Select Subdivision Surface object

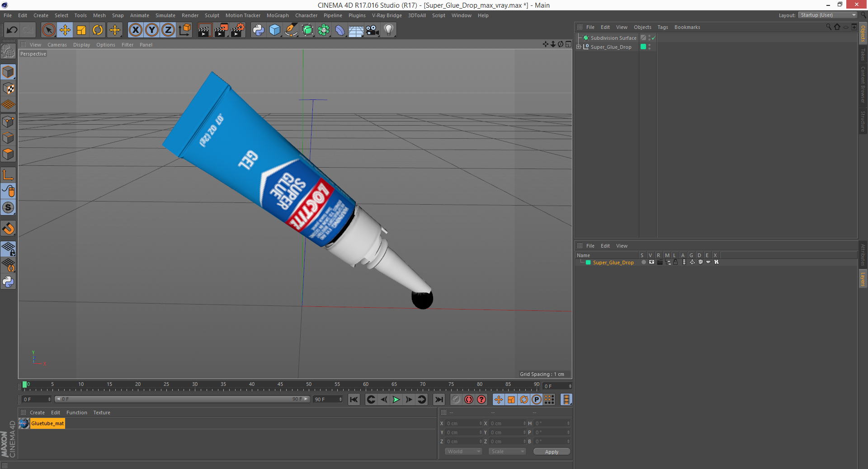[613, 38]
